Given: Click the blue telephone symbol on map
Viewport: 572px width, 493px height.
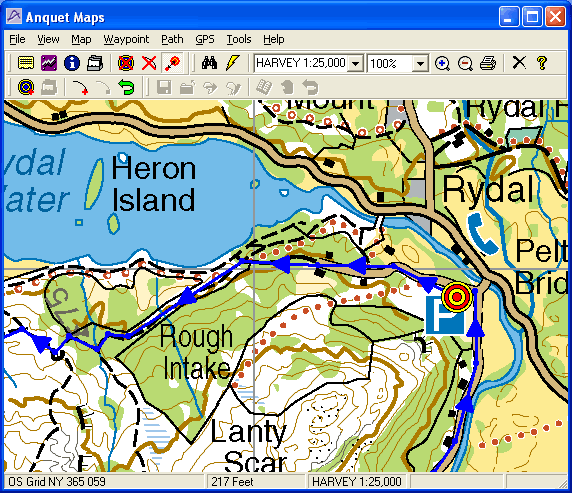Looking at the screenshot, I should click(x=483, y=234).
